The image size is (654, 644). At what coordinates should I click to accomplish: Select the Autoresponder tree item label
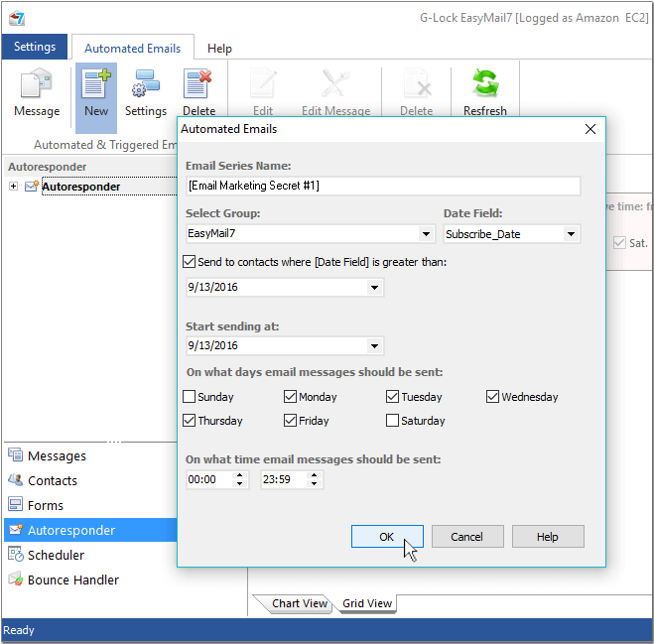pos(81,187)
